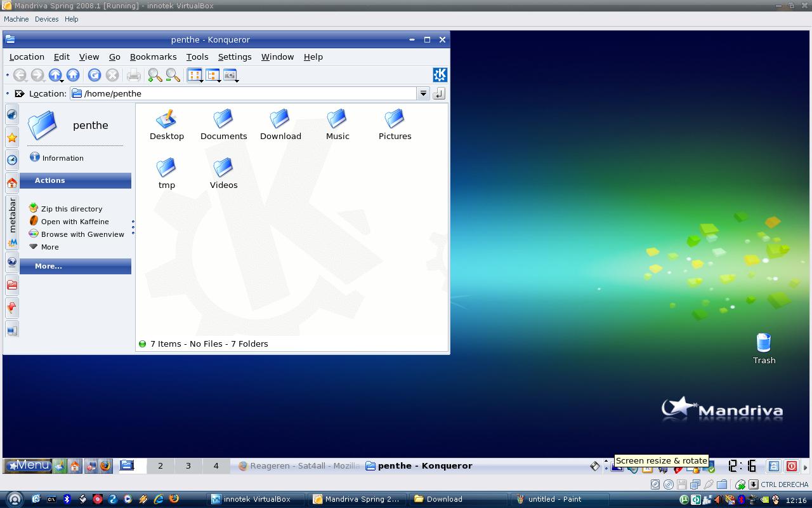Viewport: 812px width, 508px height.
Task: Open the Documents folder
Action: (223, 124)
